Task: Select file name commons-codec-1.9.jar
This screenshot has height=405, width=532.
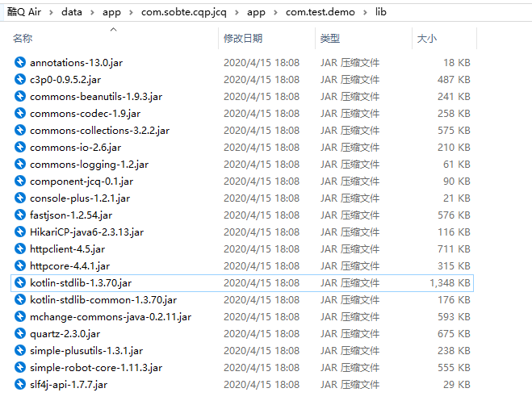Action: [x=85, y=114]
